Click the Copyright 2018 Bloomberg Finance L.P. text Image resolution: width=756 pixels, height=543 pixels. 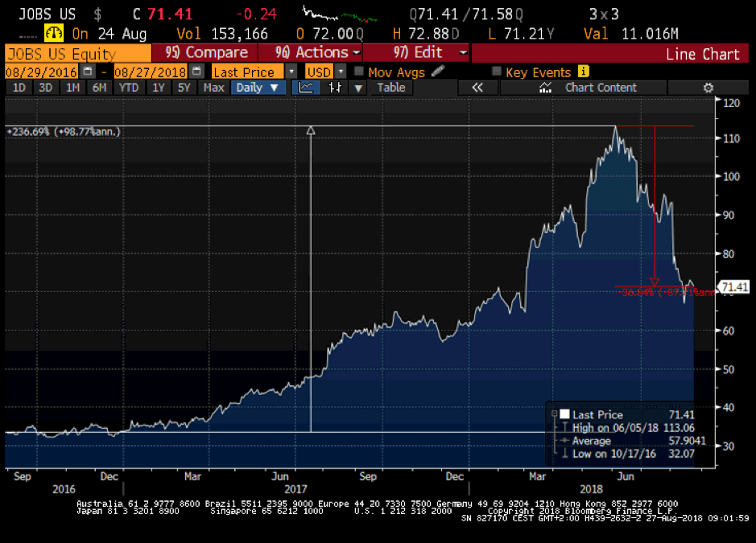point(582,511)
